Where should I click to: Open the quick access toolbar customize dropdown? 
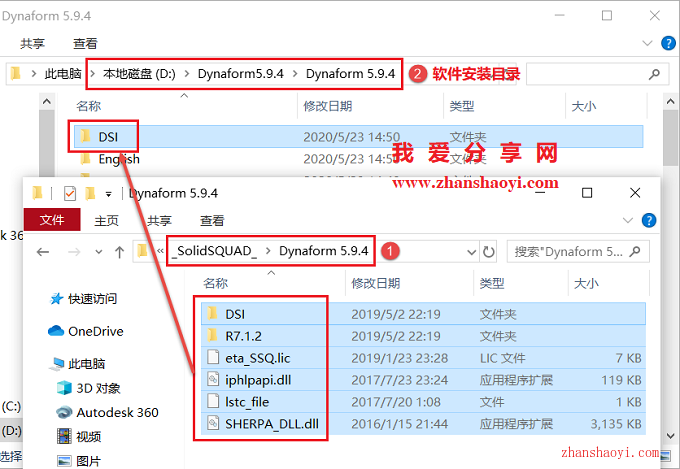point(108,194)
